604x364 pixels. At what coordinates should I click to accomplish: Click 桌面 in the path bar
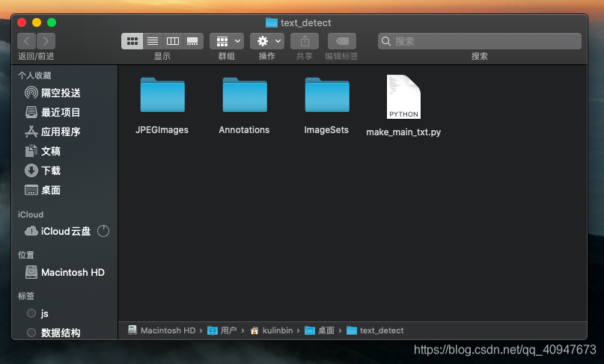pyautogui.click(x=320, y=330)
